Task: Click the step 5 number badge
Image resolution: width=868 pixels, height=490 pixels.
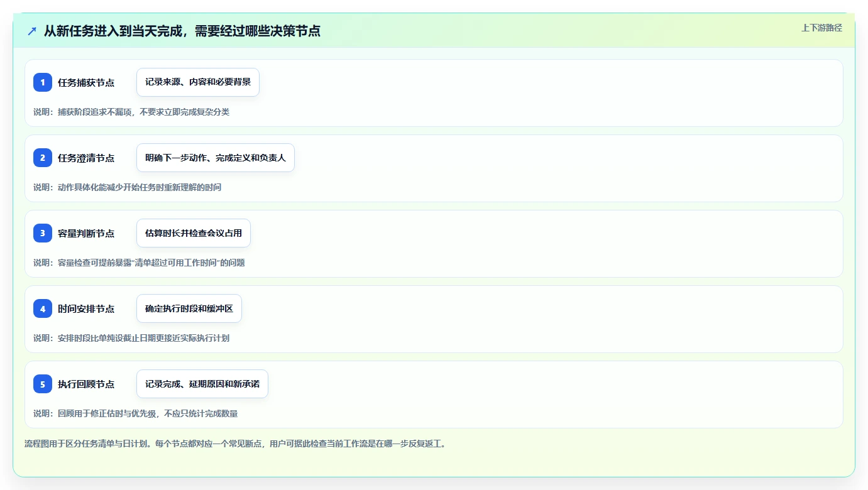Action: (43, 384)
